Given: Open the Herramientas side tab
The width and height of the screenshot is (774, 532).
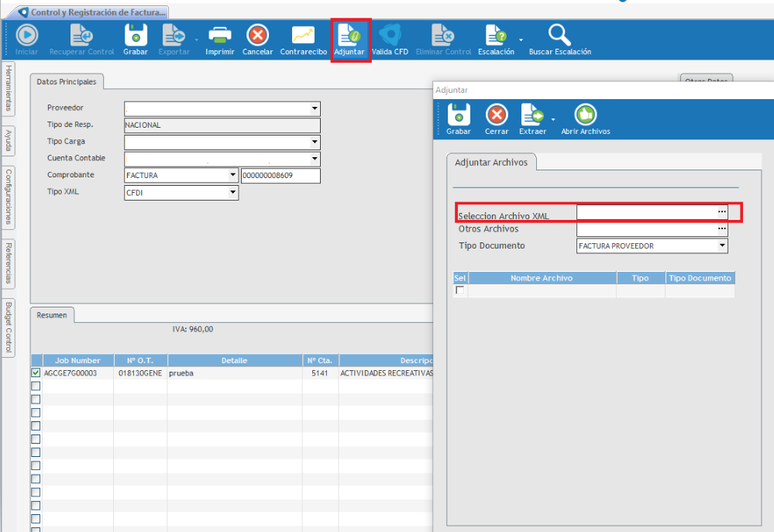Looking at the screenshot, I should pos(8,88).
